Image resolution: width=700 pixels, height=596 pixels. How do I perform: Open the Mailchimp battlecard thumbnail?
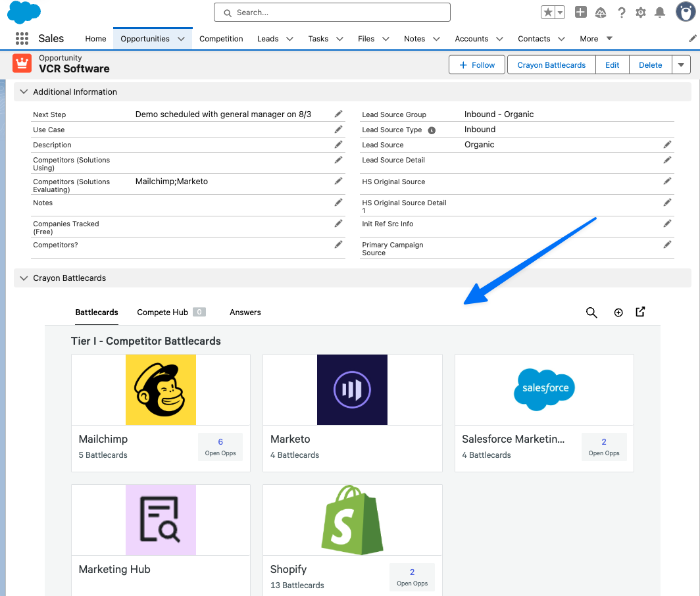pyautogui.click(x=161, y=390)
